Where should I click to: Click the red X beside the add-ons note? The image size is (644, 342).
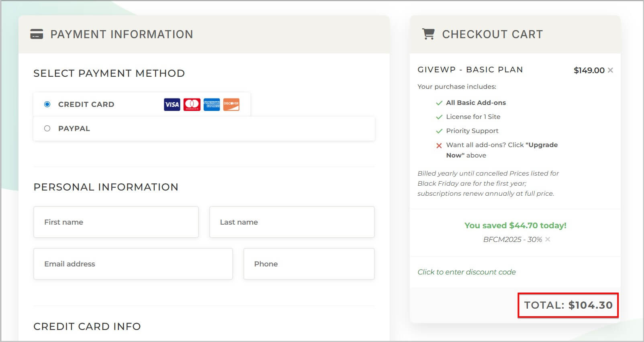pyautogui.click(x=438, y=145)
